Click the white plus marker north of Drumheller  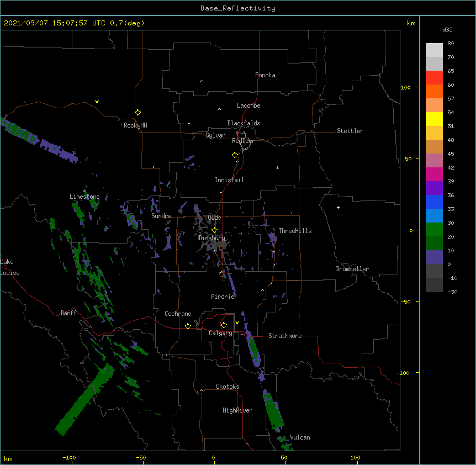pyautogui.click(x=338, y=207)
